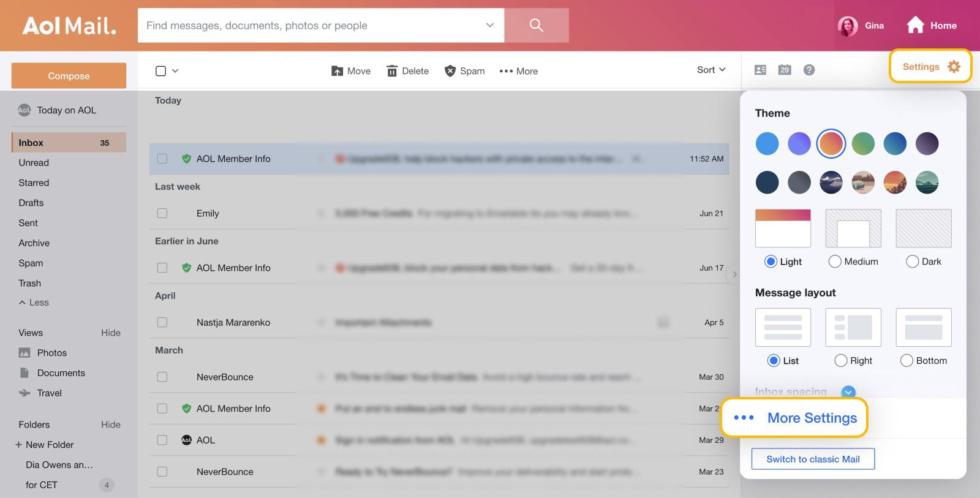This screenshot has height=498, width=980.
Task: Click the Compose button
Action: point(69,76)
